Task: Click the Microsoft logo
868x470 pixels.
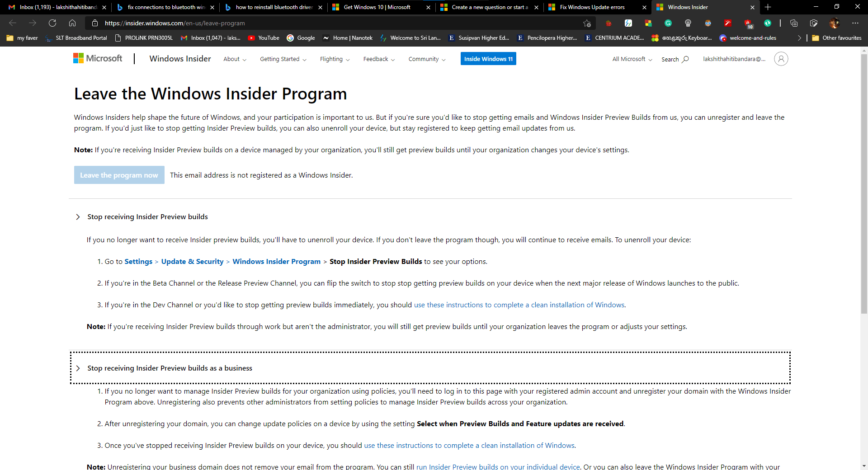Action: coord(98,58)
